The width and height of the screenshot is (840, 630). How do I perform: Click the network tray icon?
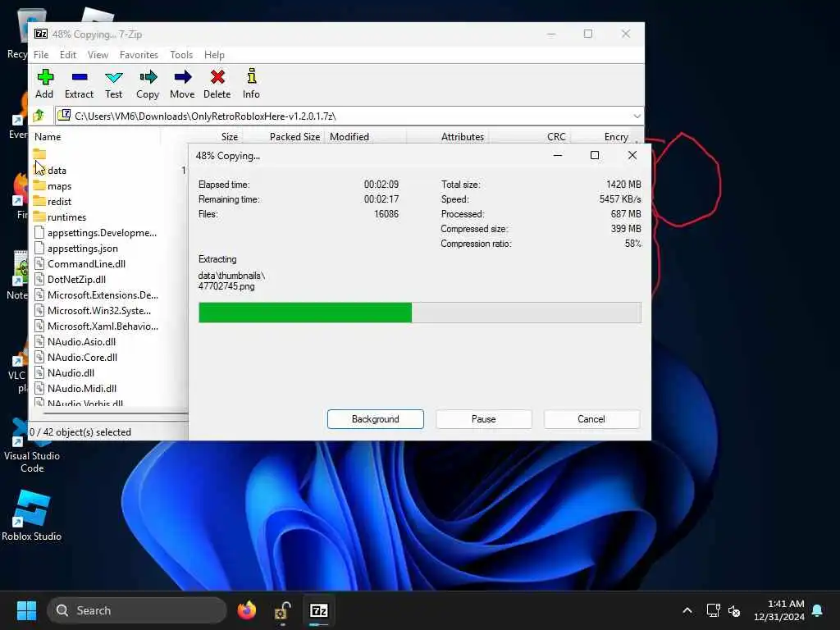[x=713, y=610]
